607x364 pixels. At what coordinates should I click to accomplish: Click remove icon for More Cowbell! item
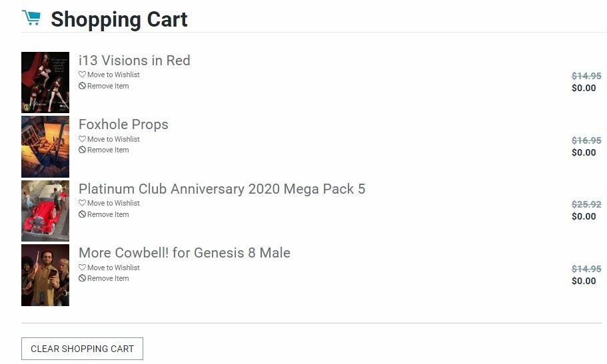(x=82, y=279)
